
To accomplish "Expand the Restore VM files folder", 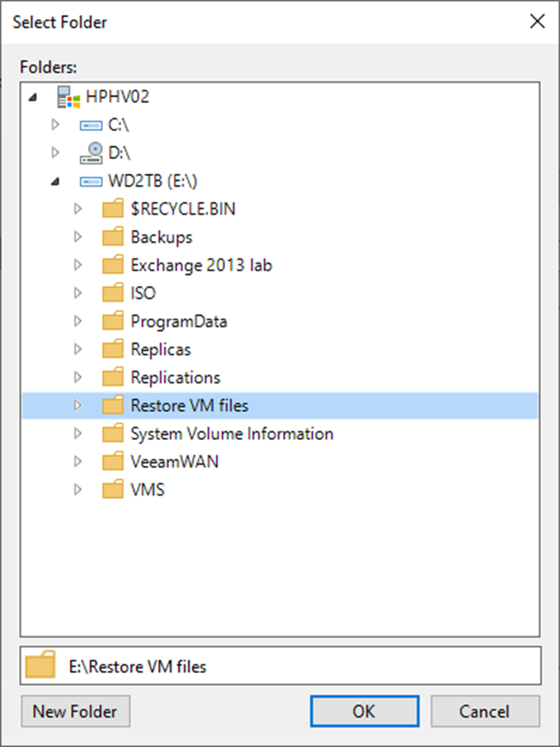I will pos(78,405).
